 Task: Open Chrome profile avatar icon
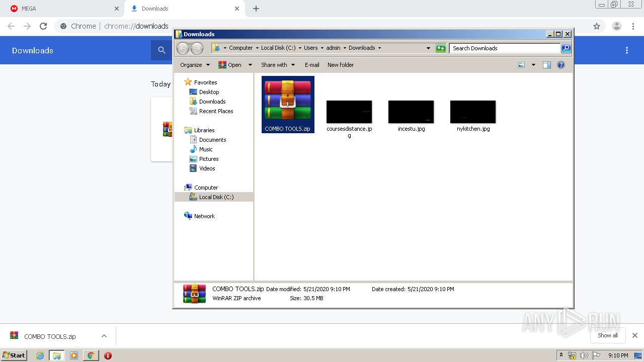point(616,26)
